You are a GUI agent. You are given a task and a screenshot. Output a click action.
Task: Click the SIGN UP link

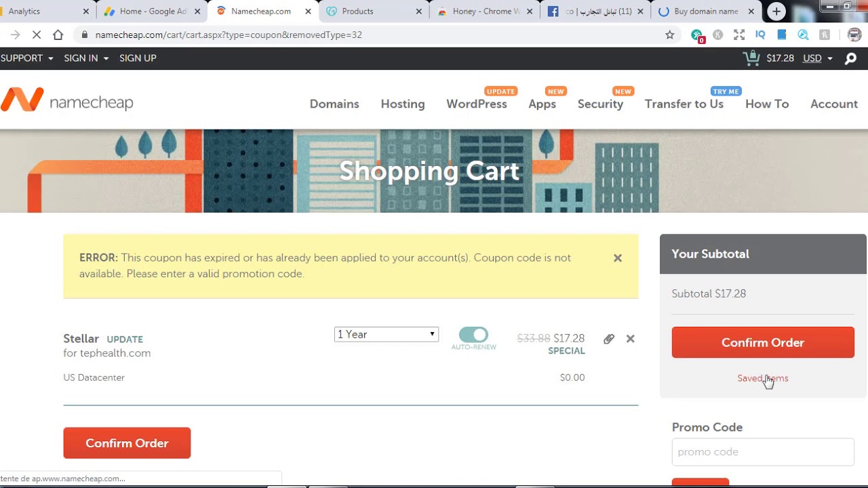pos(138,58)
